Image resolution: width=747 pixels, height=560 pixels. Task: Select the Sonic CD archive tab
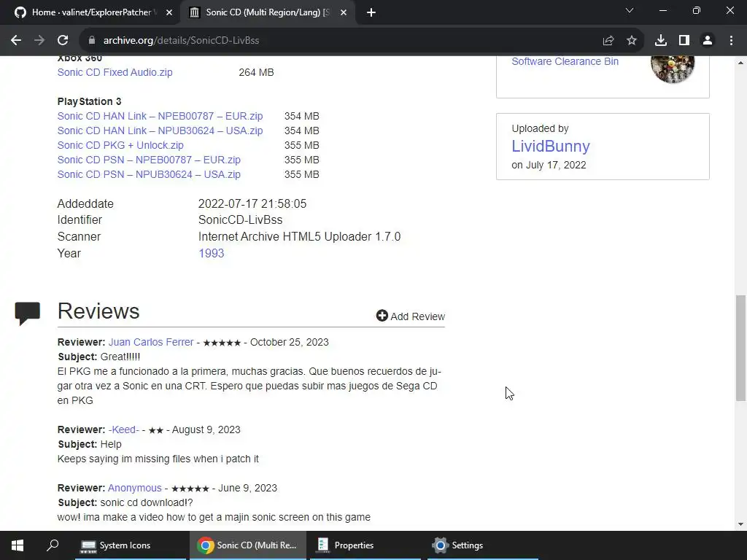(x=267, y=12)
